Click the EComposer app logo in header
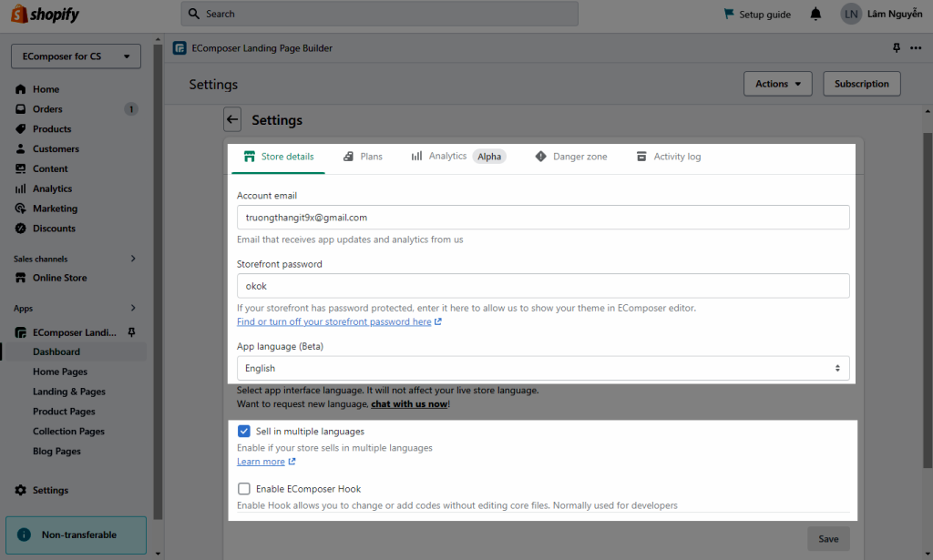 tap(179, 48)
